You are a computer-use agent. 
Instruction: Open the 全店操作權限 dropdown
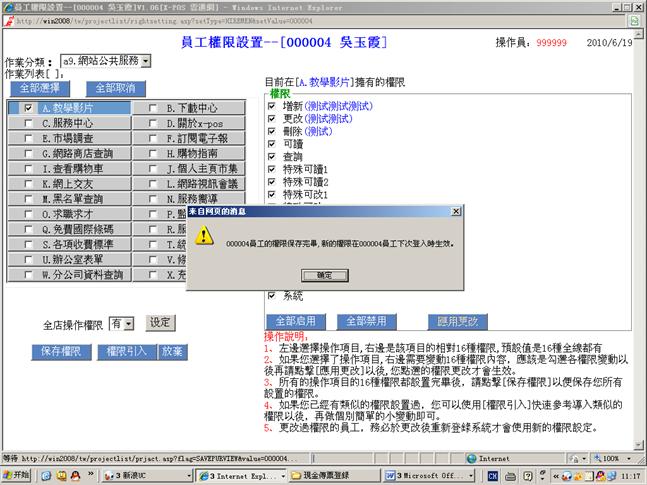pyautogui.click(x=122, y=323)
